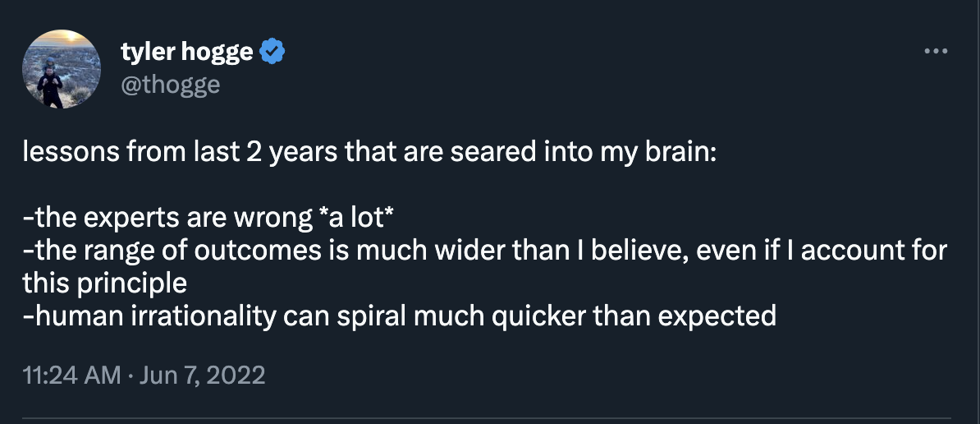Click the blue verified checkmark badge
Image resolution: width=980 pixels, height=424 pixels.
tap(272, 53)
